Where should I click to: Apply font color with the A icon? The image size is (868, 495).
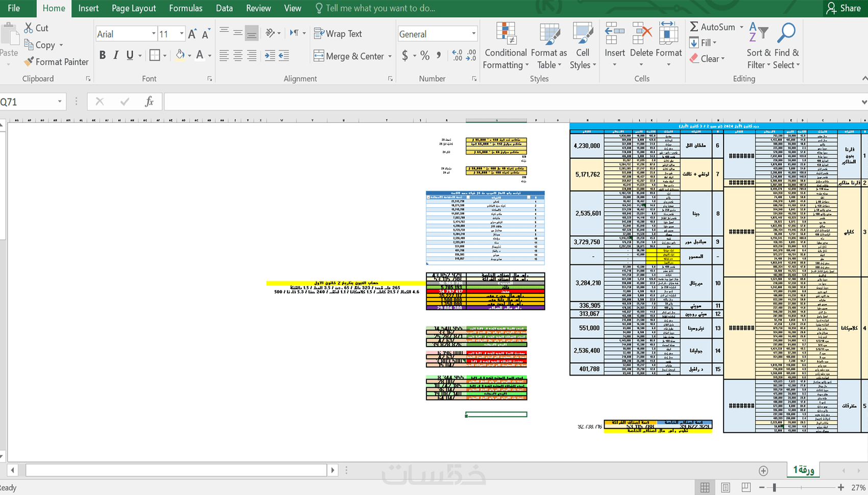(200, 55)
